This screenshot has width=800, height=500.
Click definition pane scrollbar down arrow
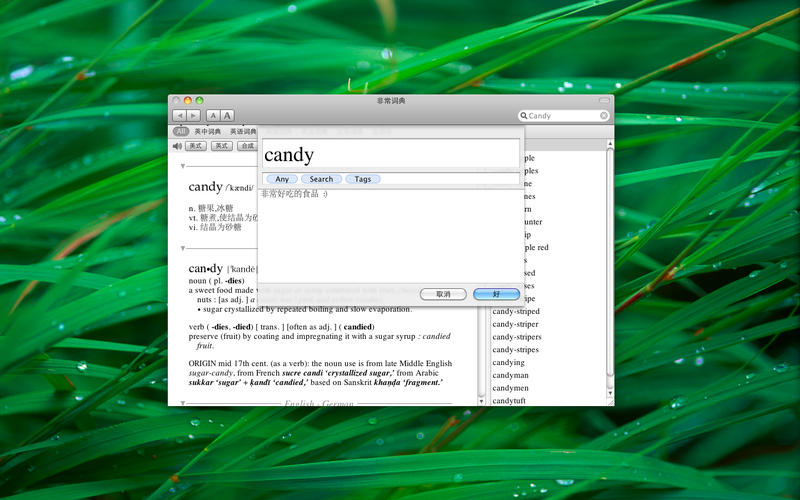[481, 402]
